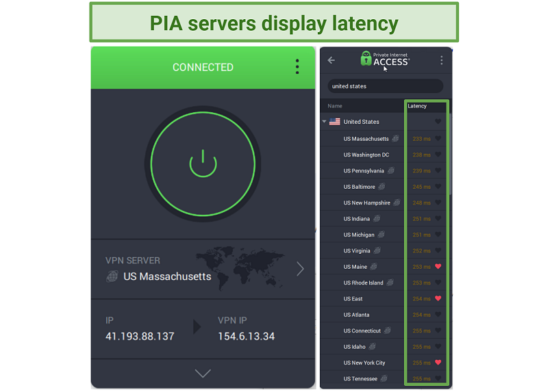This screenshot has height=392, width=552.
Task: Click the geo icon next to US New Hampshire
Action: [397, 202]
